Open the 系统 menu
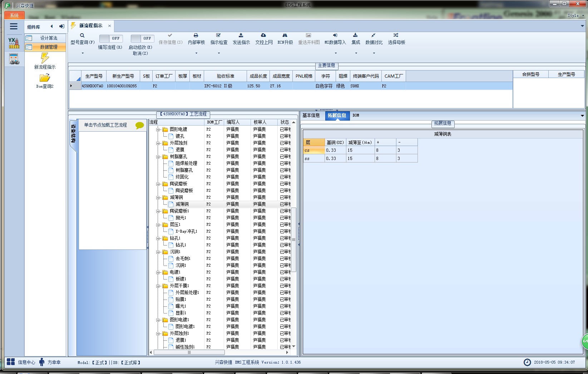The width and height of the screenshot is (588, 374). click(14, 15)
